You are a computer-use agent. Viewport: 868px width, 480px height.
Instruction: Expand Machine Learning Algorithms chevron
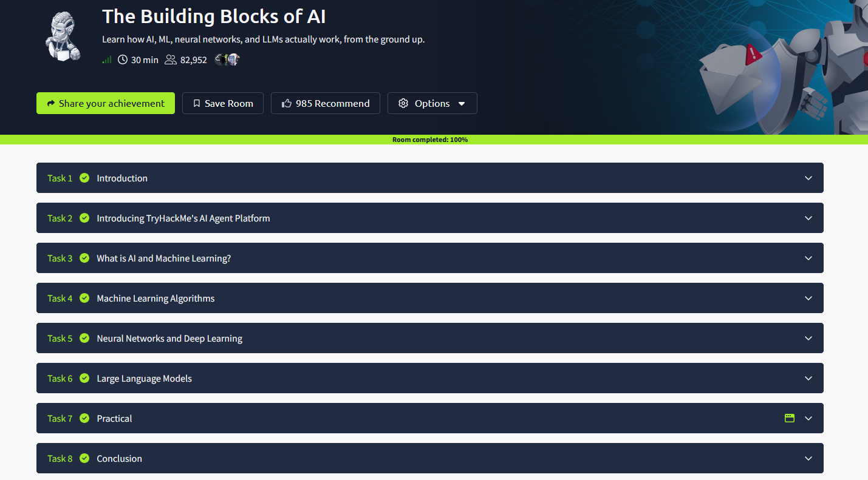pos(808,298)
